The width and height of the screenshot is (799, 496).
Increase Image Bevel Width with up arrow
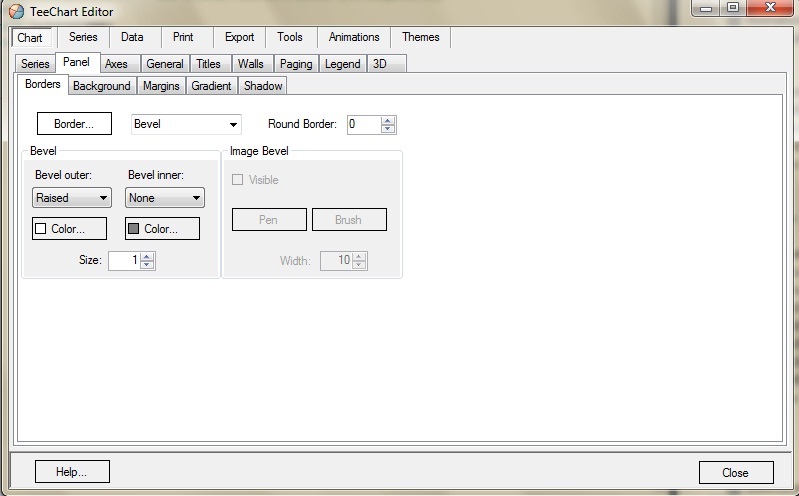(359, 257)
